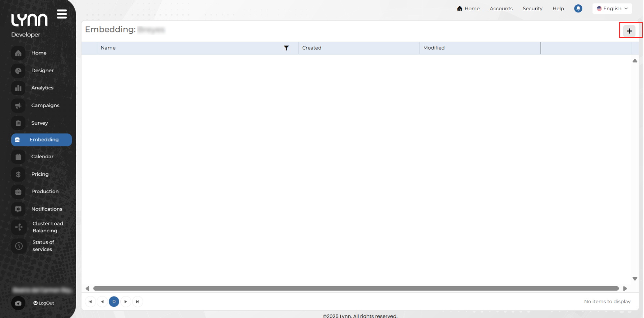Click the horizontal scrollbar thumb
Image resolution: width=644 pixels, height=318 pixels.
[356, 288]
